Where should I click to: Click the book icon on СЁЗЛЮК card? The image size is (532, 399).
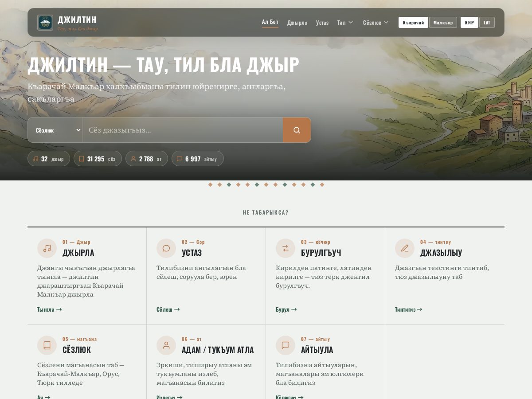pyautogui.click(x=47, y=345)
